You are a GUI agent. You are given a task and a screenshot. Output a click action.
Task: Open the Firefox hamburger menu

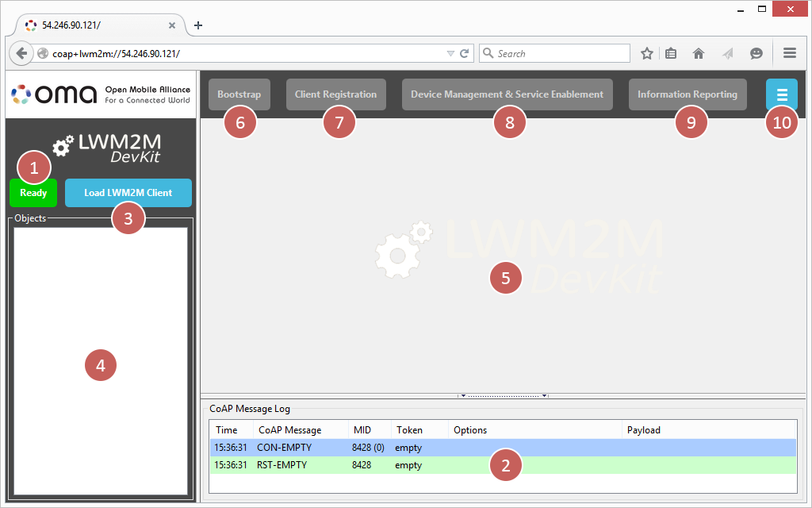(789, 53)
